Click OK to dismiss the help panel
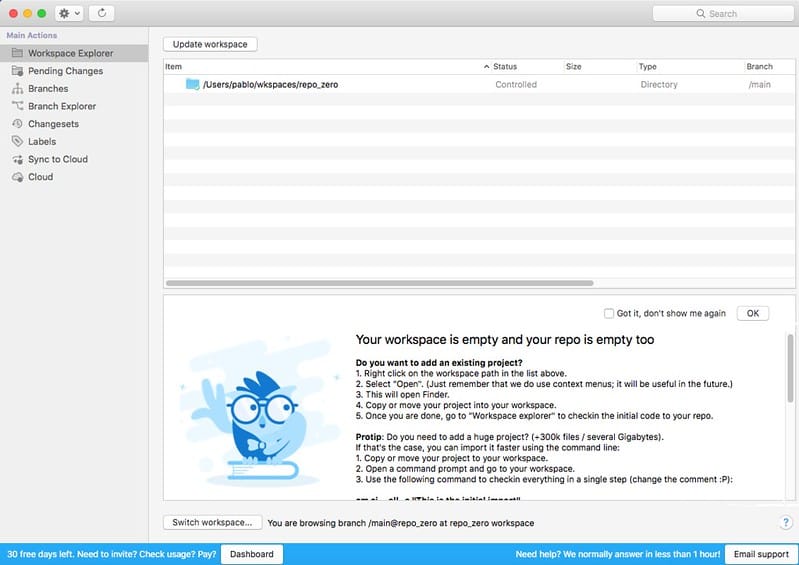This screenshot has width=799, height=565. pyautogui.click(x=753, y=313)
